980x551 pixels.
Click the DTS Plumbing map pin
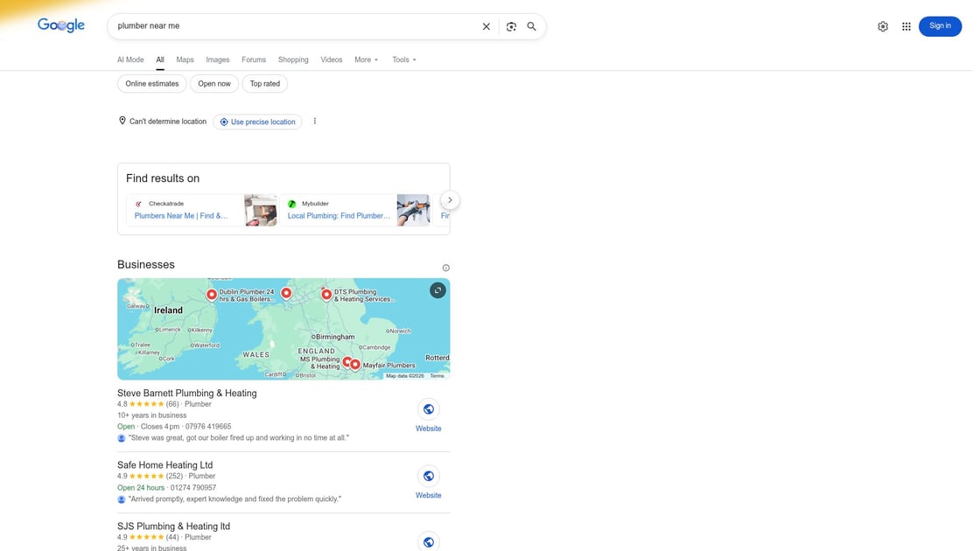coord(326,294)
